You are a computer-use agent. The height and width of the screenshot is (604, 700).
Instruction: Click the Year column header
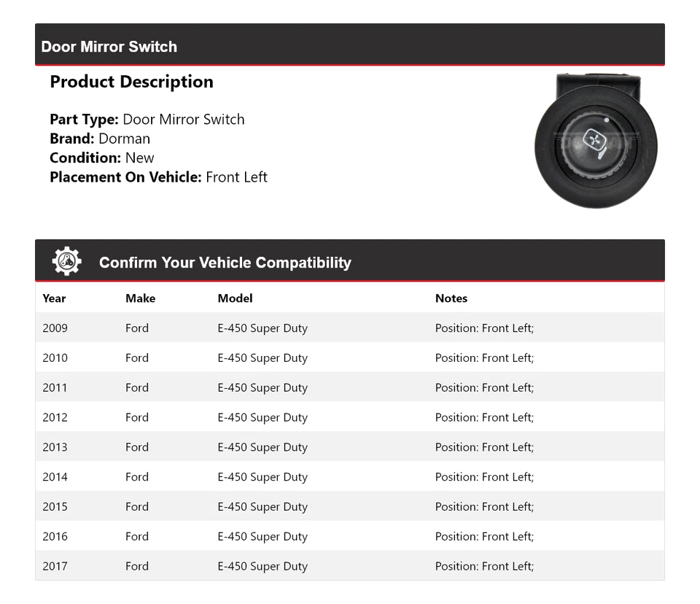tap(54, 298)
